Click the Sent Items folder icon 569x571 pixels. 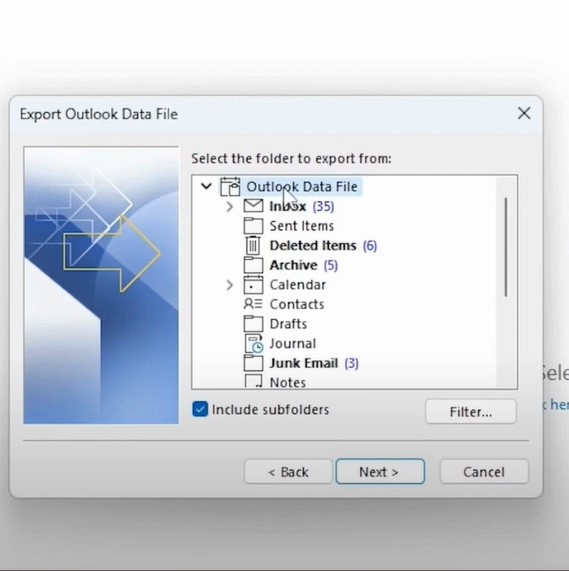(253, 226)
